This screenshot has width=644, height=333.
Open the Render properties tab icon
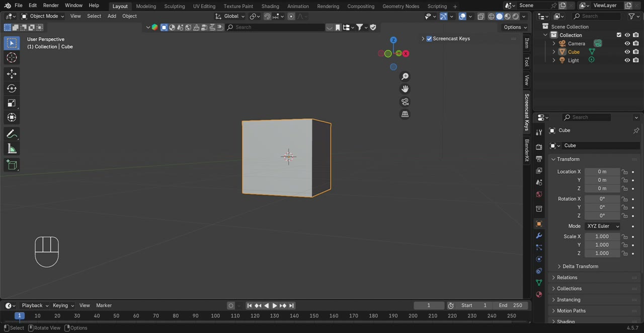pos(539,147)
